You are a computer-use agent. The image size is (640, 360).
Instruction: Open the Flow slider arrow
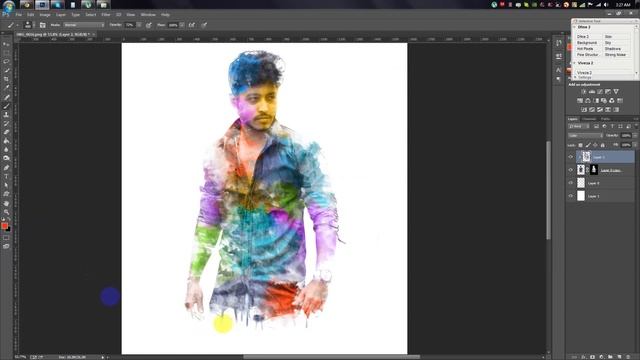coord(182,25)
